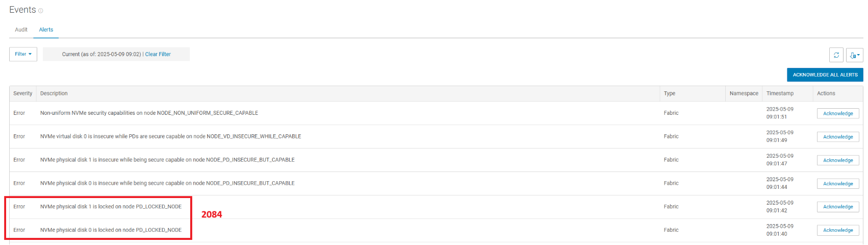Viewport: 868px width, 245px height.
Task: Select the NODE_VD_INSECURE_WHILE_CAPABLE alert description
Action: pos(170,137)
